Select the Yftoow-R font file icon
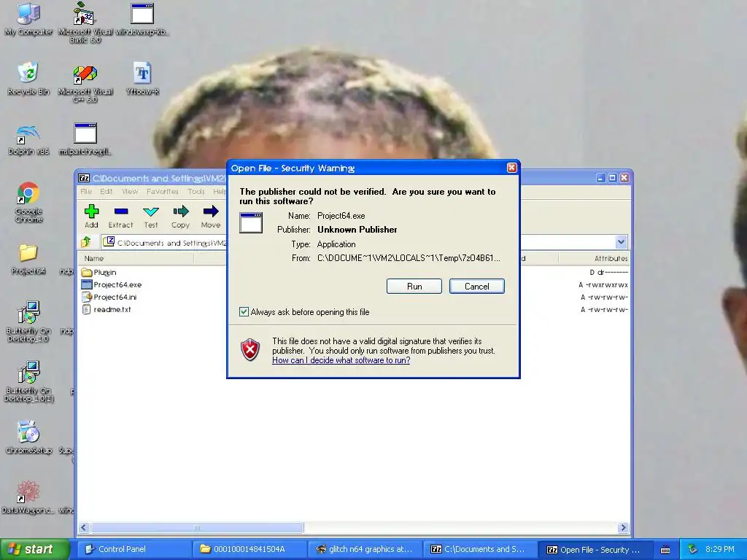This screenshot has height=560, width=747. [x=142, y=79]
